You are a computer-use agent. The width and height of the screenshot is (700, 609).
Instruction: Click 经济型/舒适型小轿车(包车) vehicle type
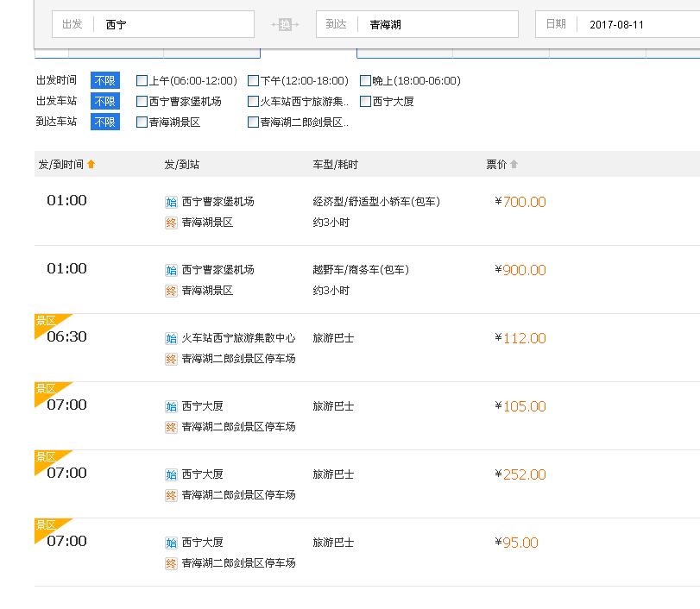376,202
